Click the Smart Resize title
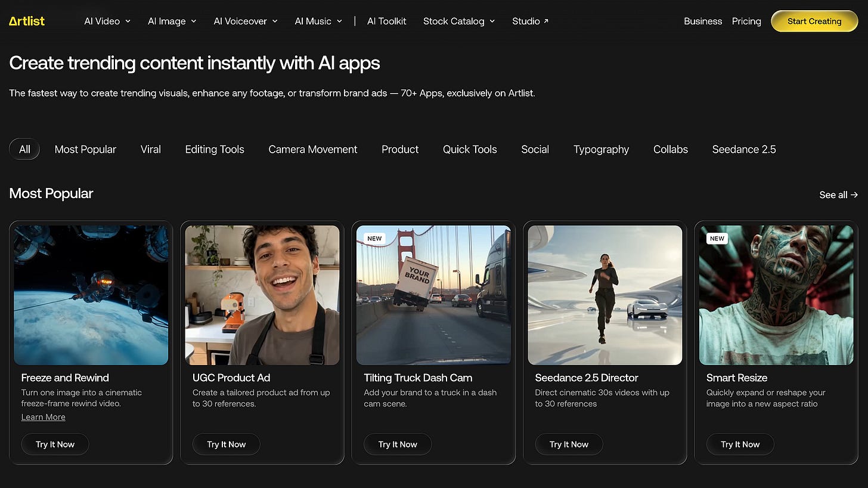The width and height of the screenshot is (868, 488). point(737,378)
